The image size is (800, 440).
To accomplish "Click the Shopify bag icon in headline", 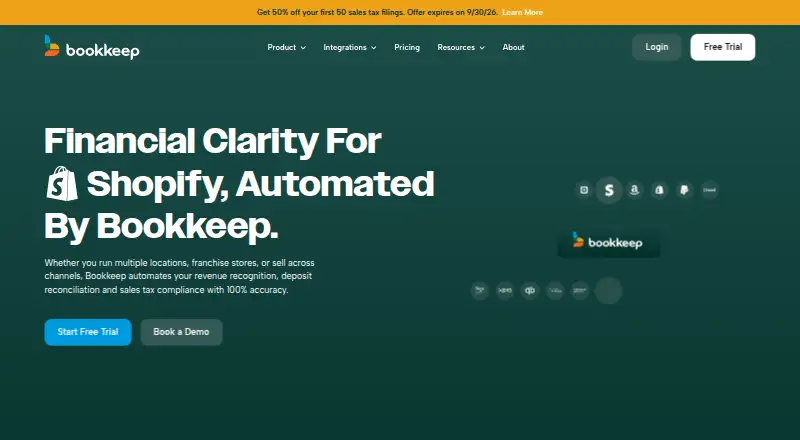I will [62, 183].
